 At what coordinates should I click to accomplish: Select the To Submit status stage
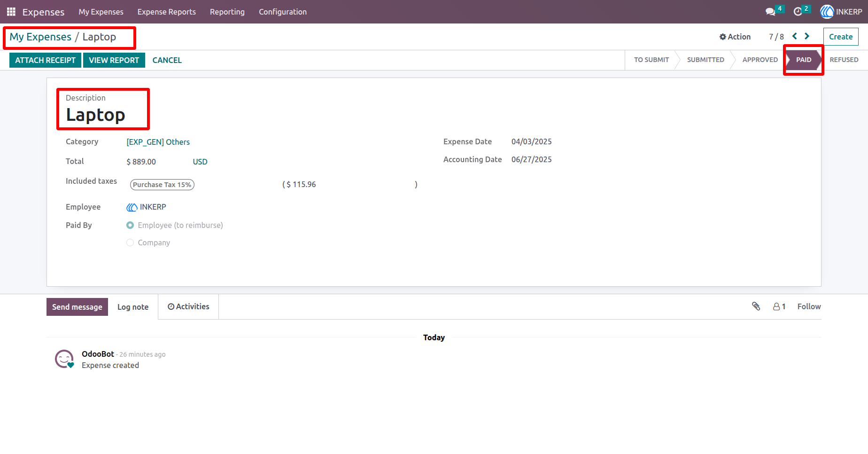651,60
